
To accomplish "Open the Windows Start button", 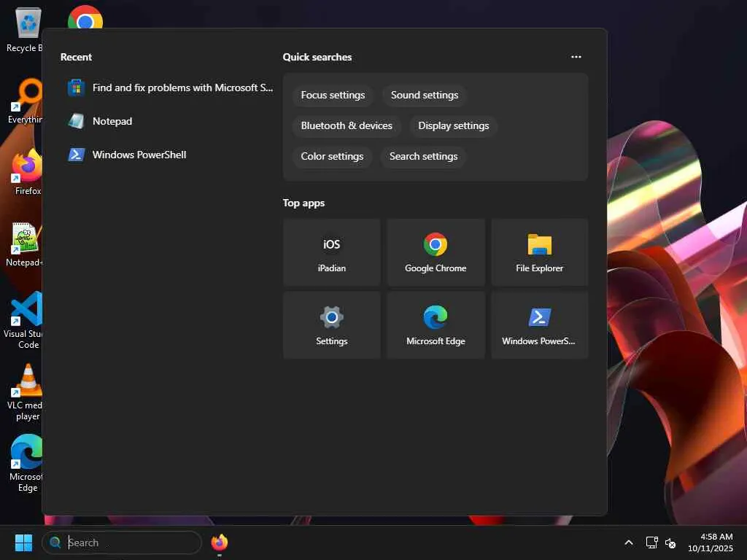I will (23, 542).
